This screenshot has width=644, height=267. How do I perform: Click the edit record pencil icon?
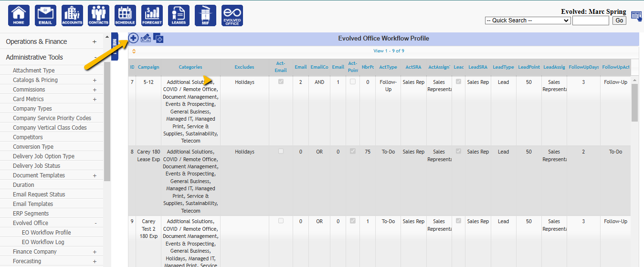pos(146,39)
